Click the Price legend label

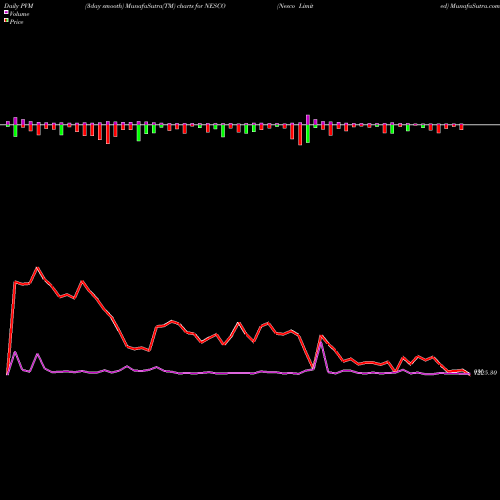point(16,22)
